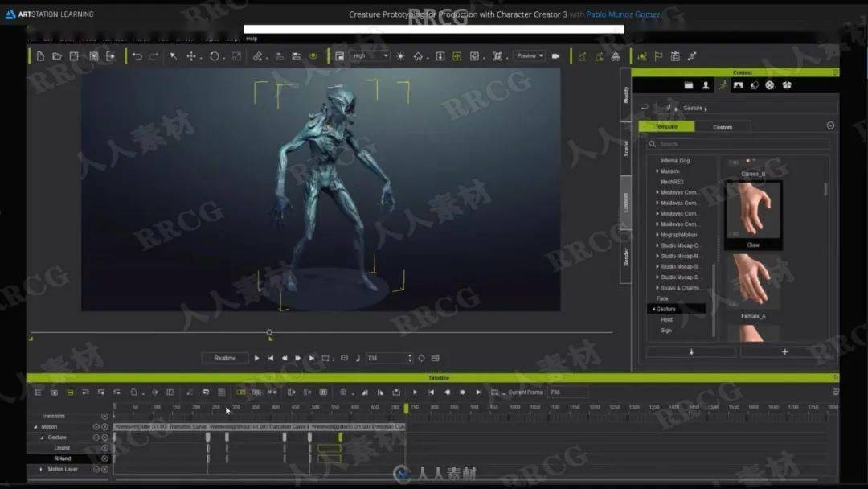Click the plus add button below content
This screenshot has height=489, width=868.
click(784, 351)
